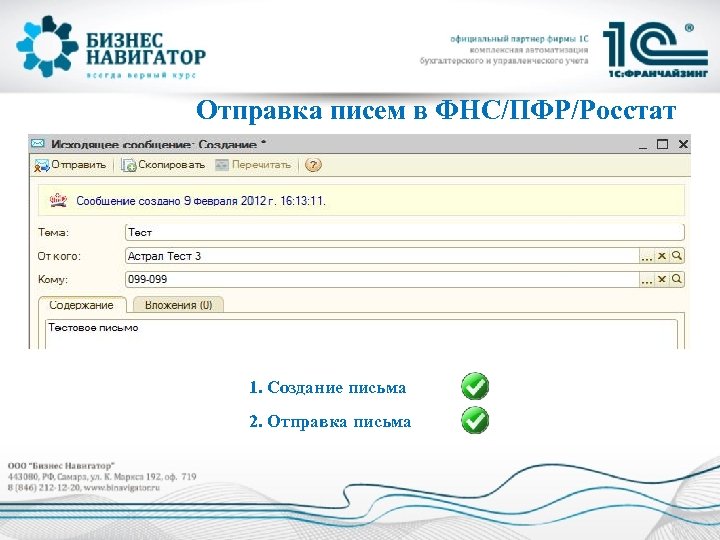720x540 pixels.
Task: Click the От кого field with Астрал Тест 3
Action: (x=382, y=256)
